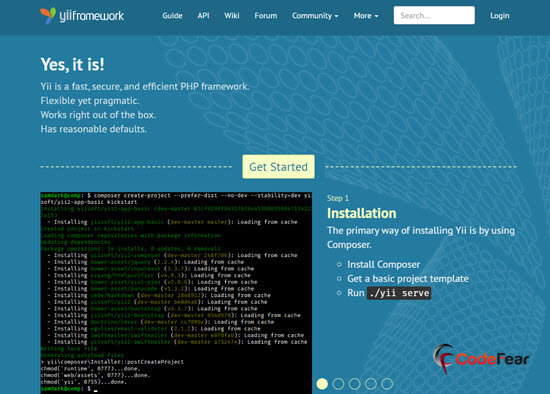Click the Get Started button

[279, 167]
